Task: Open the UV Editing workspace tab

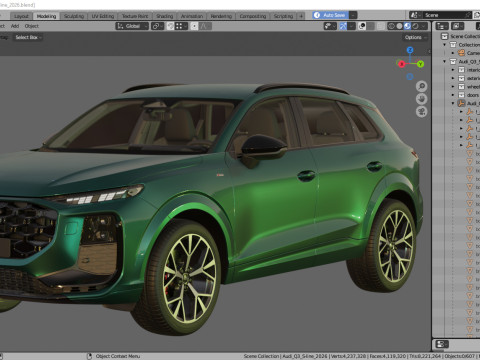Action: 103,16
